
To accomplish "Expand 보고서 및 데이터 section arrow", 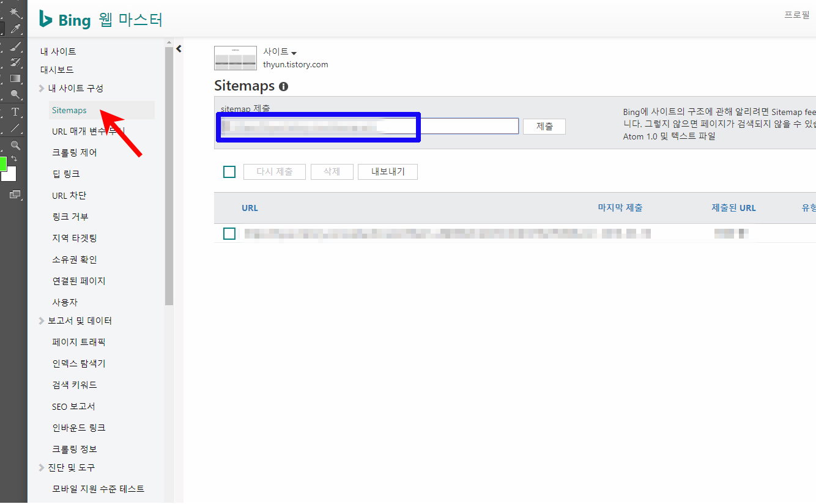I will (42, 321).
